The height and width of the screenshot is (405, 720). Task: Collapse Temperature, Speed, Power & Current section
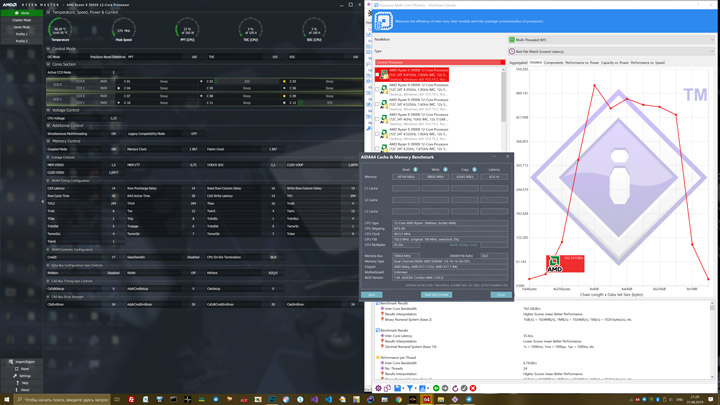coord(48,12)
